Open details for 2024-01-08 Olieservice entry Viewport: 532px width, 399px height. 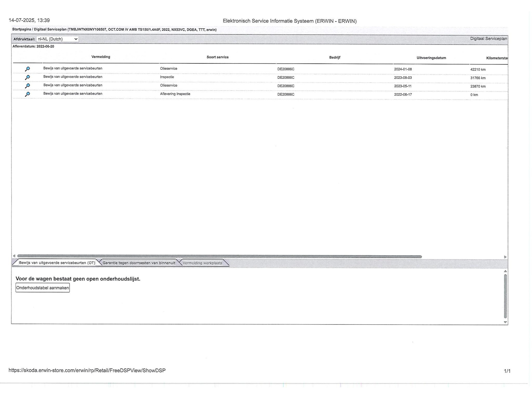point(27,69)
